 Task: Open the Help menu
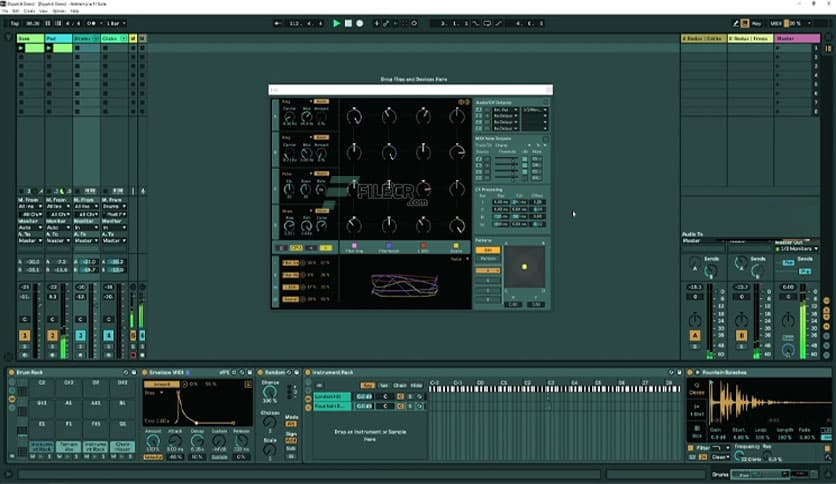tap(75, 11)
